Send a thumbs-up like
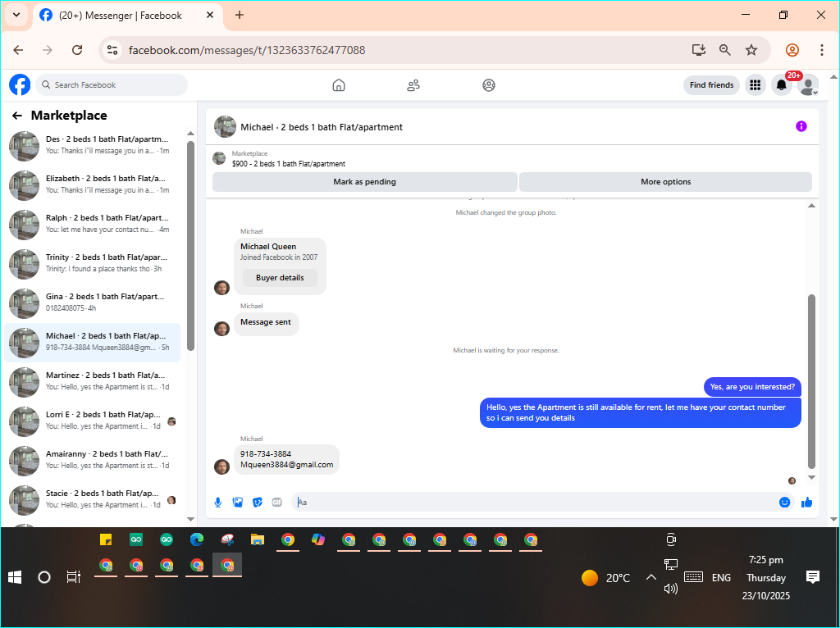This screenshot has height=628, width=840. point(807,503)
